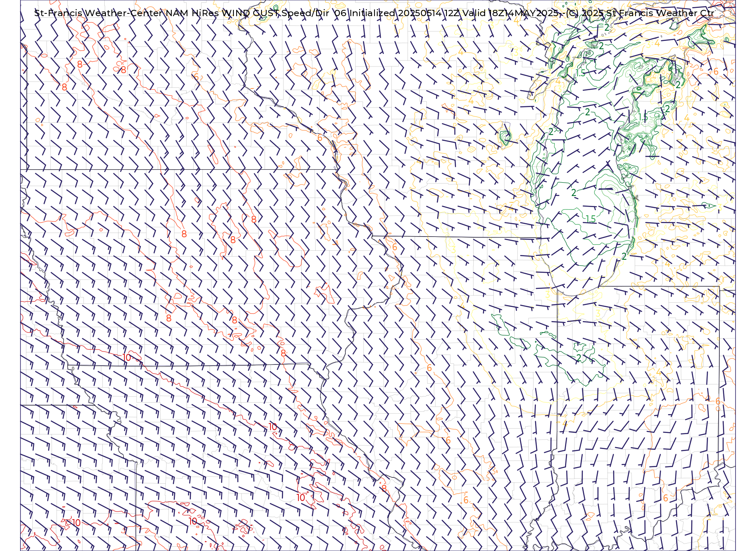This screenshot has height=551, width=756.
Task: Click the 'WIND GUST Speed/Dir' title text
Action: pos(276,13)
